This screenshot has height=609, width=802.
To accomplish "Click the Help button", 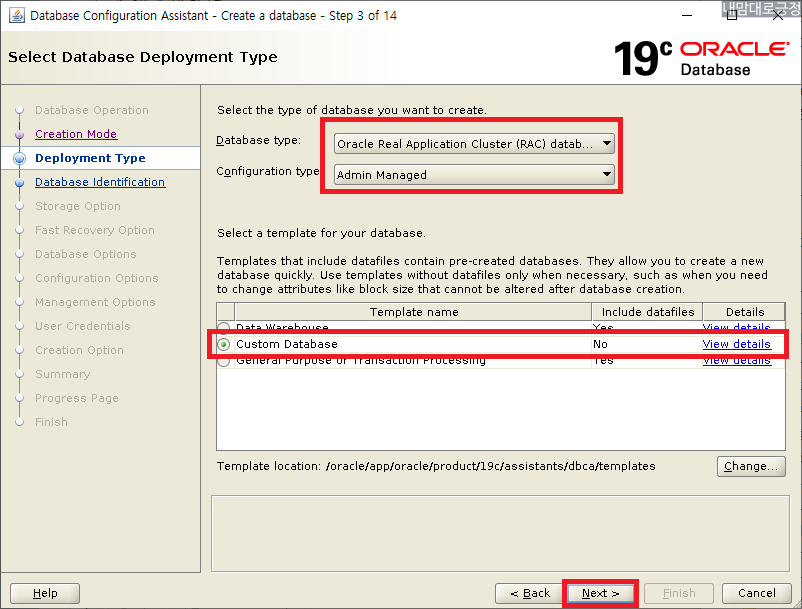I will coord(45,593).
